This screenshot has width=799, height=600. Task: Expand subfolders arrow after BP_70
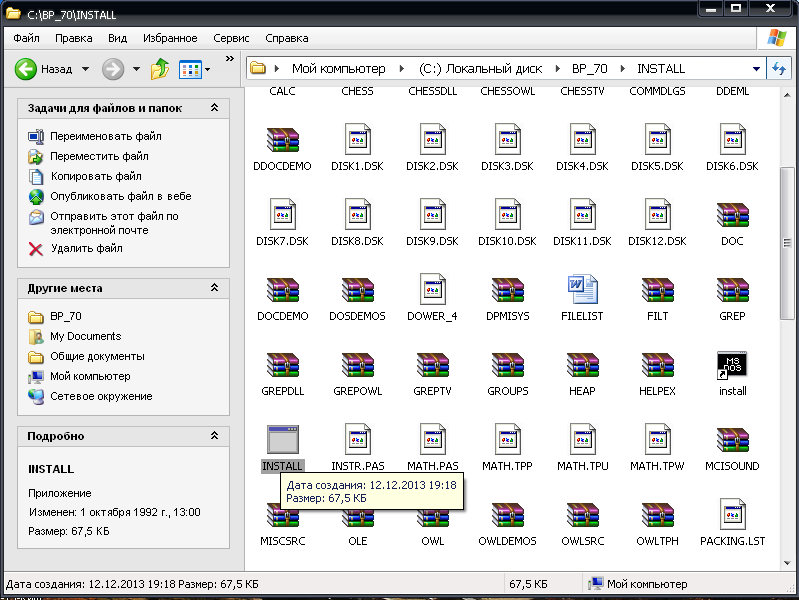622,68
